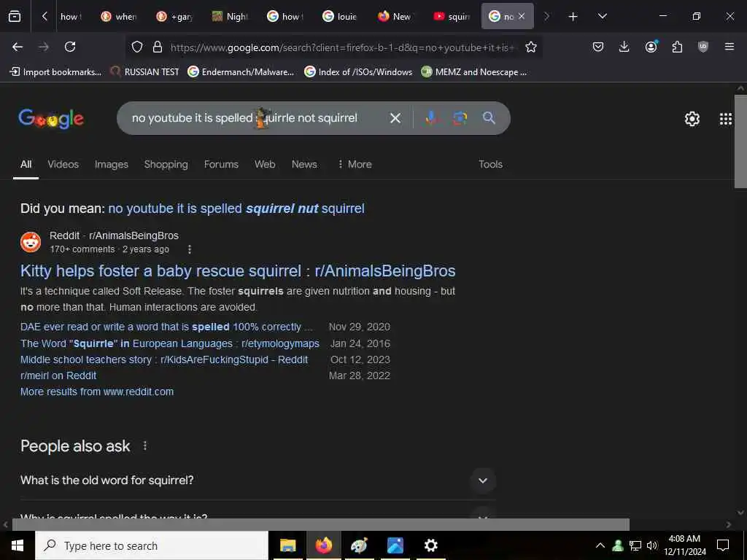This screenshot has width=747, height=560.
Task: Switch to Web results tab
Action: [265, 164]
